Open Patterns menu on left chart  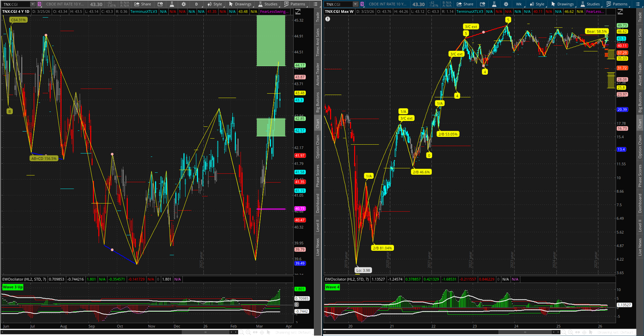[295, 4]
